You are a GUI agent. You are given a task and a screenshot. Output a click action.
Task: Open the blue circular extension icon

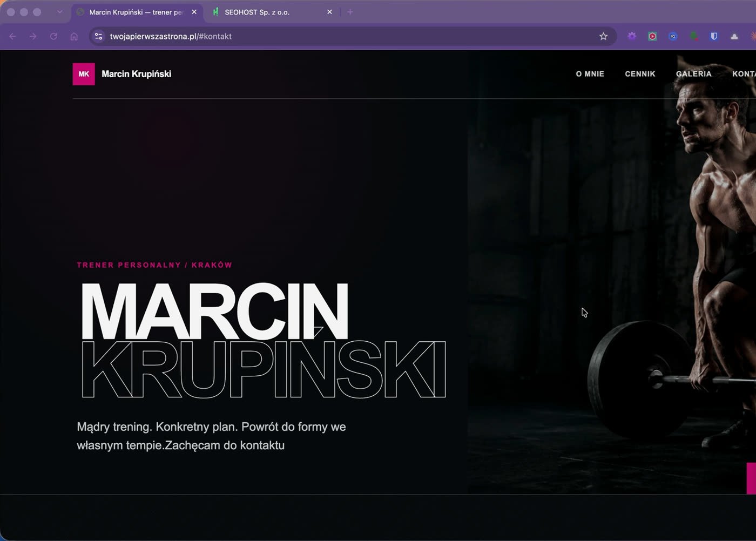point(673,36)
